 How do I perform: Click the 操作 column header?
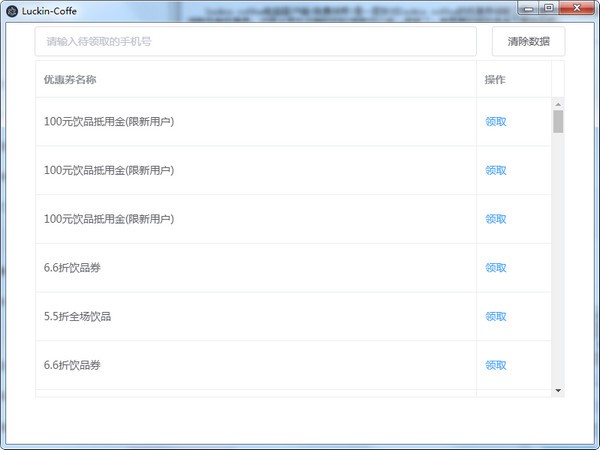click(x=495, y=80)
